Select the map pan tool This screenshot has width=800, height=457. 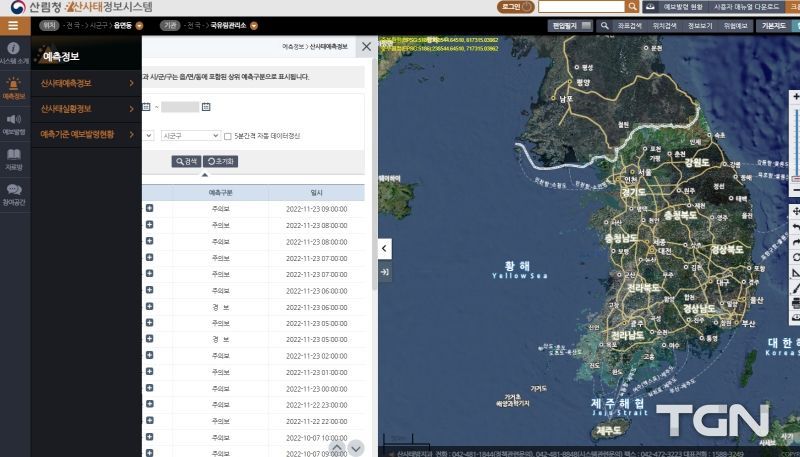[796, 211]
